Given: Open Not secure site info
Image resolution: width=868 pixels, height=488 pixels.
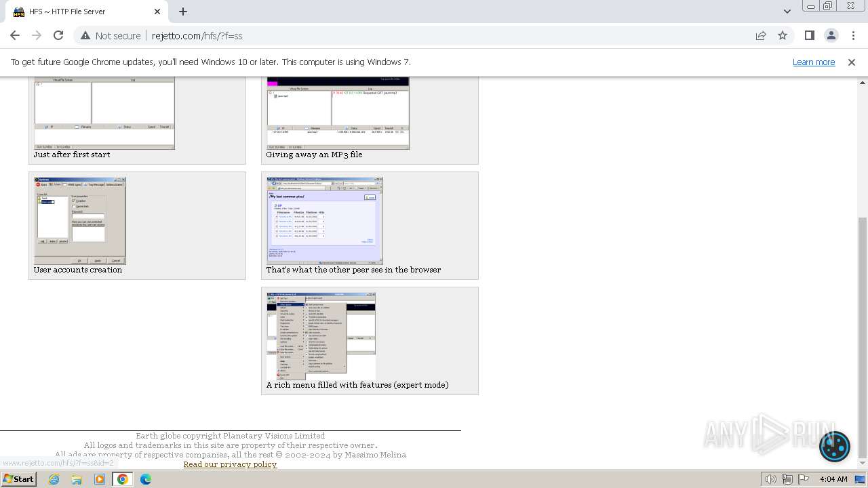Looking at the screenshot, I should click(x=111, y=35).
